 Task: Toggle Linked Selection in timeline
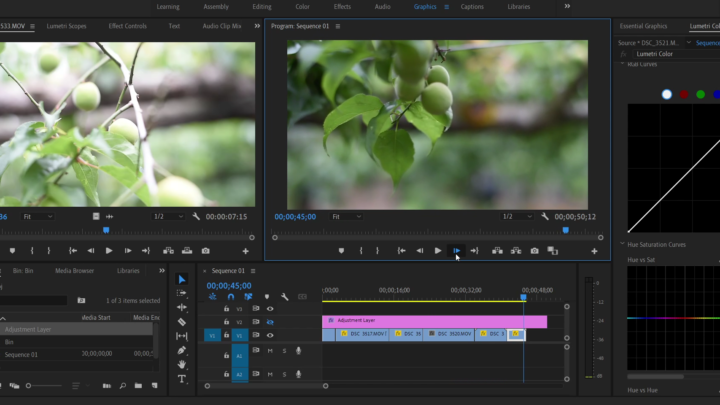(x=248, y=297)
